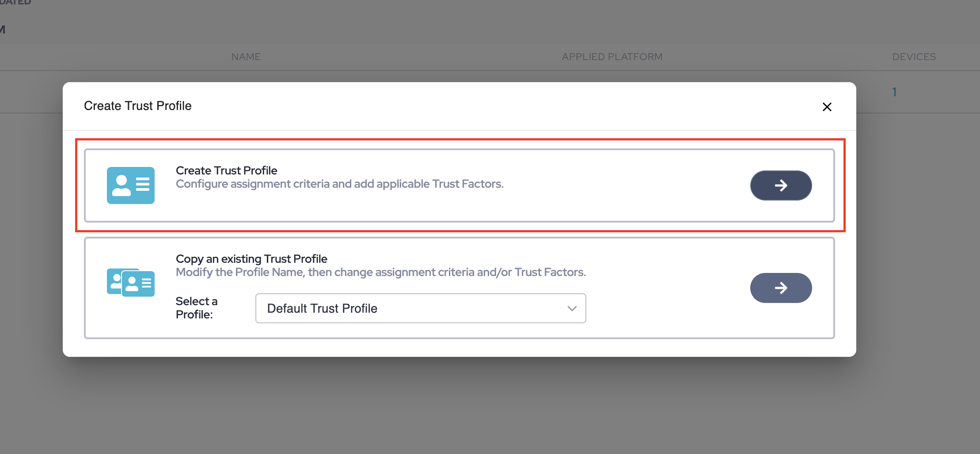Close the Create Trust Profile dialog
The height and width of the screenshot is (454, 980).
click(x=827, y=107)
